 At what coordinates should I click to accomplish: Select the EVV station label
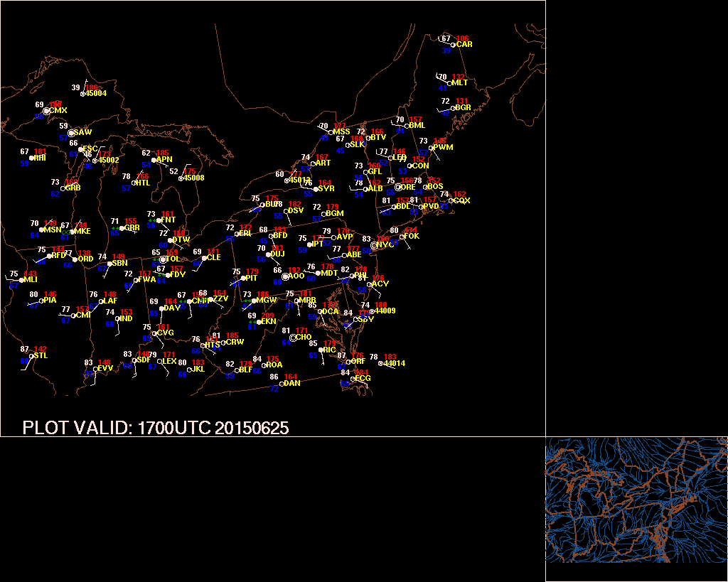tap(105, 369)
